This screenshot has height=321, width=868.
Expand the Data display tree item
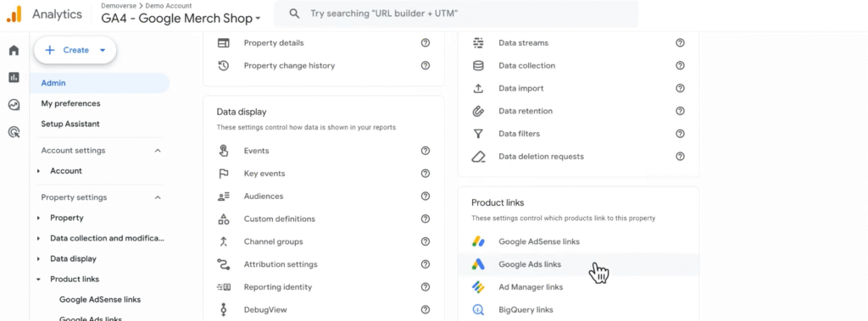(39, 259)
